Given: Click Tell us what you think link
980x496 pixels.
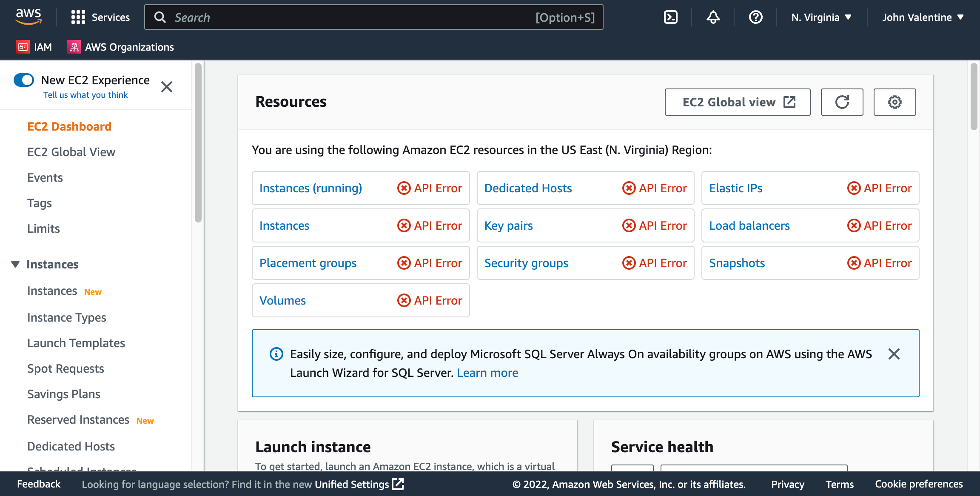Looking at the screenshot, I should [85, 95].
